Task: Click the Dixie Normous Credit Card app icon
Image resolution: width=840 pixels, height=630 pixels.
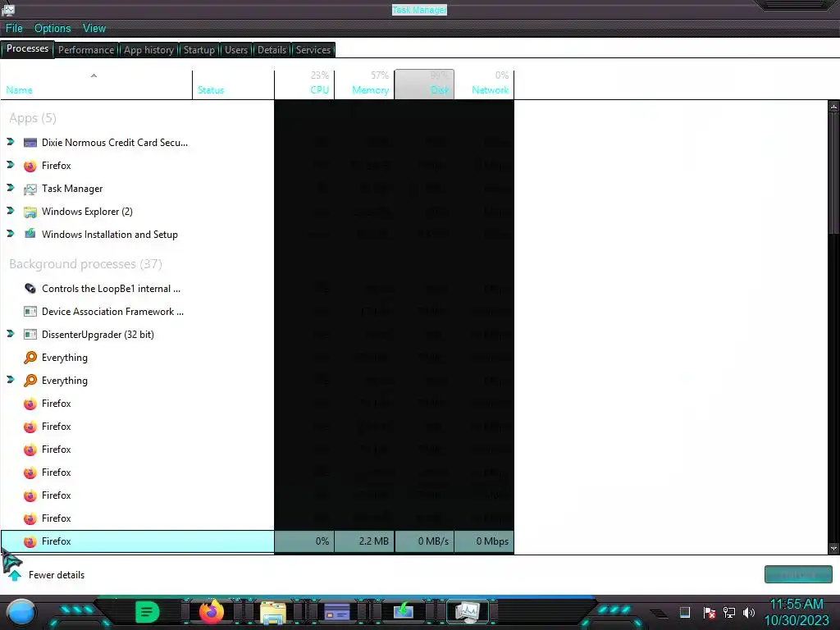Action: pyautogui.click(x=30, y=143)
